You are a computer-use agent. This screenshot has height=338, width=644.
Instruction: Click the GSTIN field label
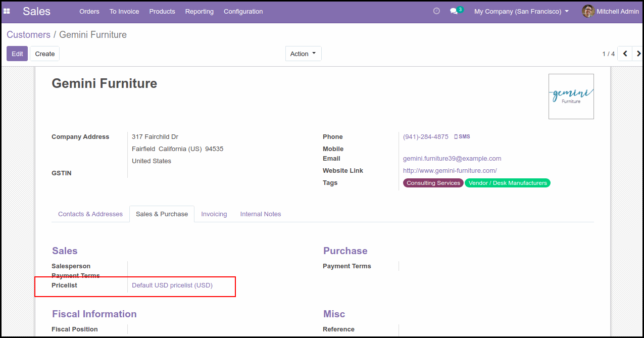coord(62,173)
